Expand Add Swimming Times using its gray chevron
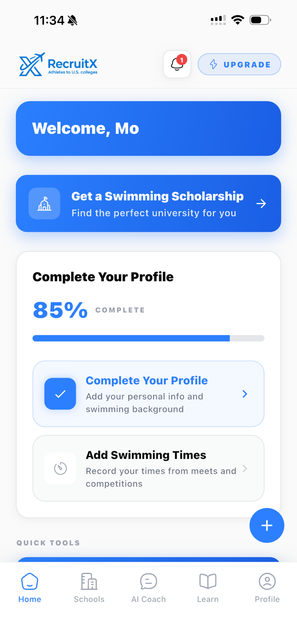Image resolution: width=297 pixels, height=644 pixels. pos(245,468)
